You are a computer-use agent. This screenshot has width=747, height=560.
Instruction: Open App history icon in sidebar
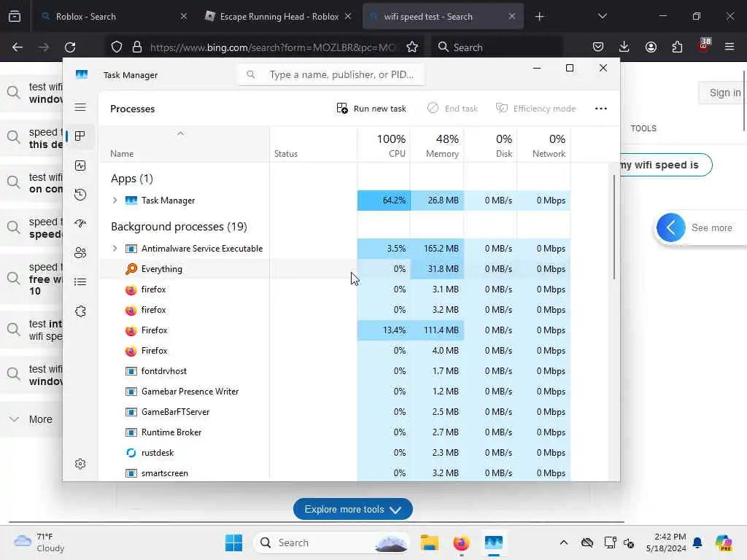pyautogui.click(x=80, y=194)
